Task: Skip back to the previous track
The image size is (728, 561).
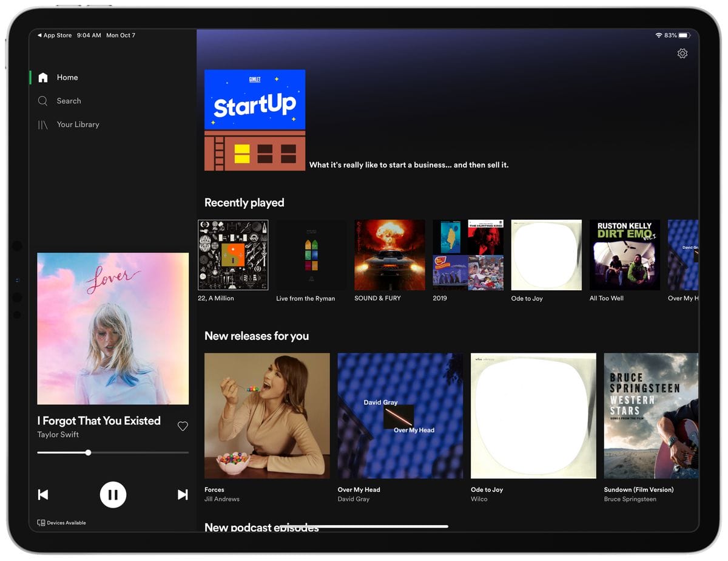Action: [x=42, y=494]
